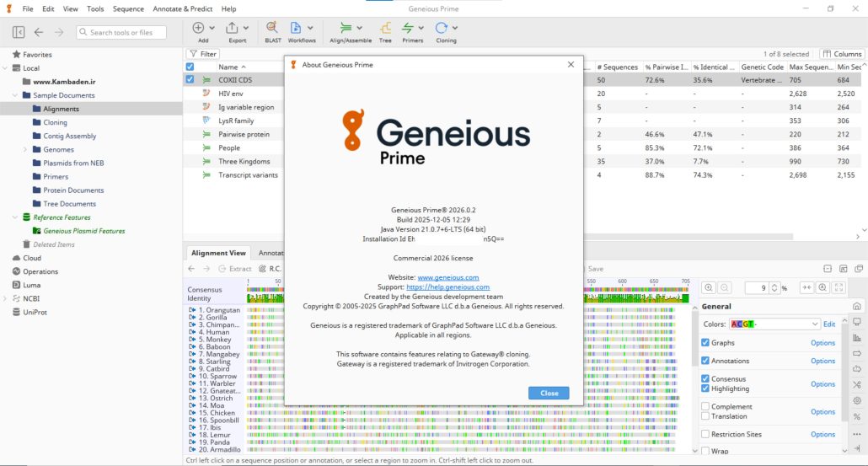The height and width of the screenshot is (466, 868).
Task: Open the percent statistics side icon
Action: point(857,417)
